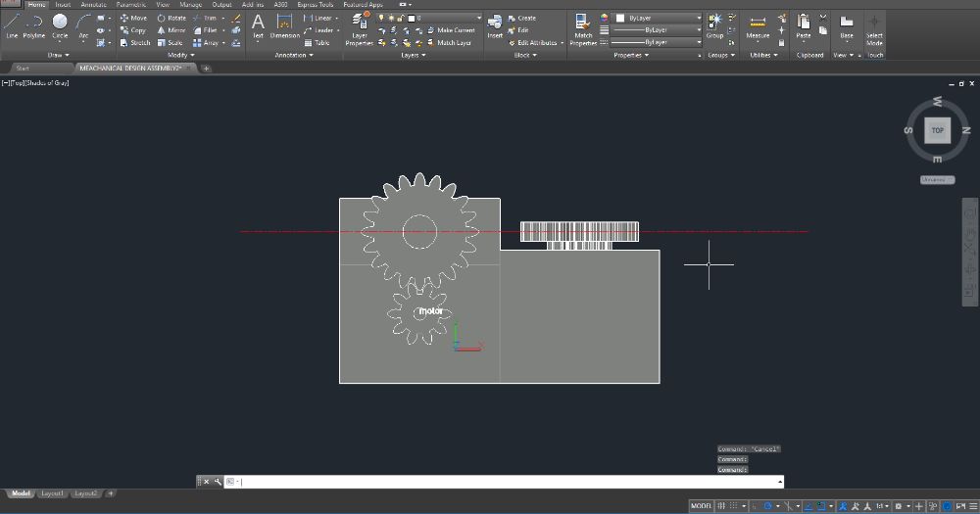Select the Line drawing tool
980x514 pixels.
click(11, 26)
